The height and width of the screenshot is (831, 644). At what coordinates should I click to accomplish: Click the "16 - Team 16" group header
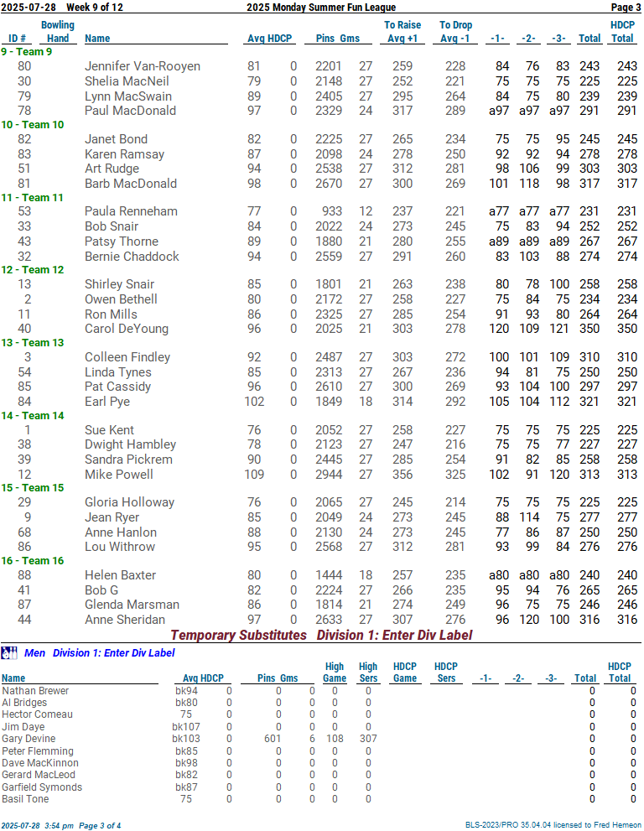(x=32, y=560)
